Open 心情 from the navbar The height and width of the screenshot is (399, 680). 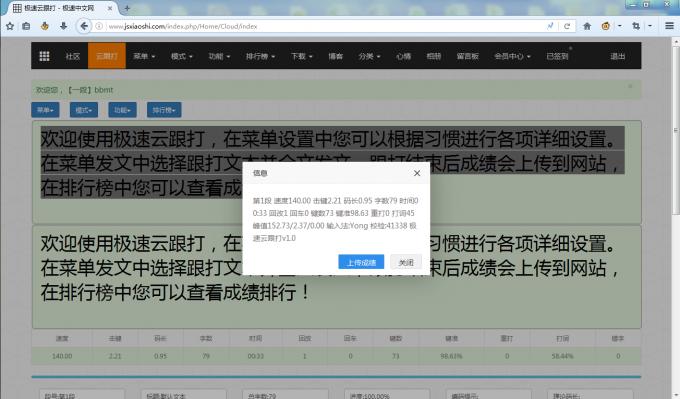(403, 56)
